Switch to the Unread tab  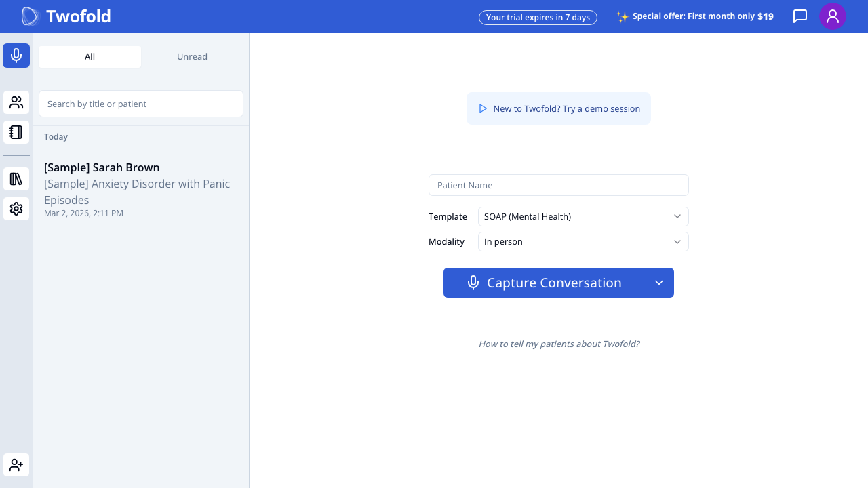[x=192, y=57]
